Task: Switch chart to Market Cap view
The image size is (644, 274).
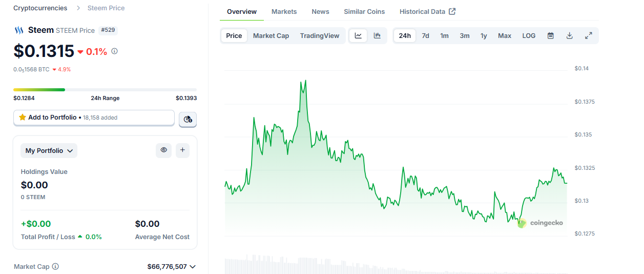Action: (271, 36)
